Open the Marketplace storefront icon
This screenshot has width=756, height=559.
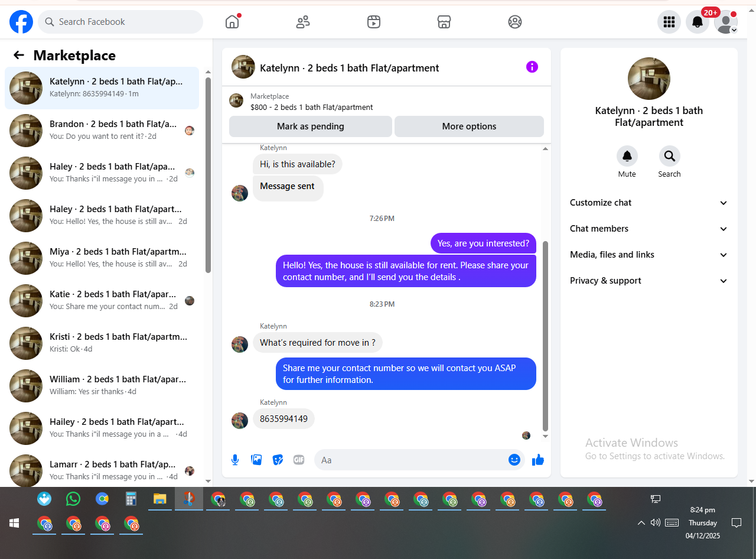pos(444,22)
